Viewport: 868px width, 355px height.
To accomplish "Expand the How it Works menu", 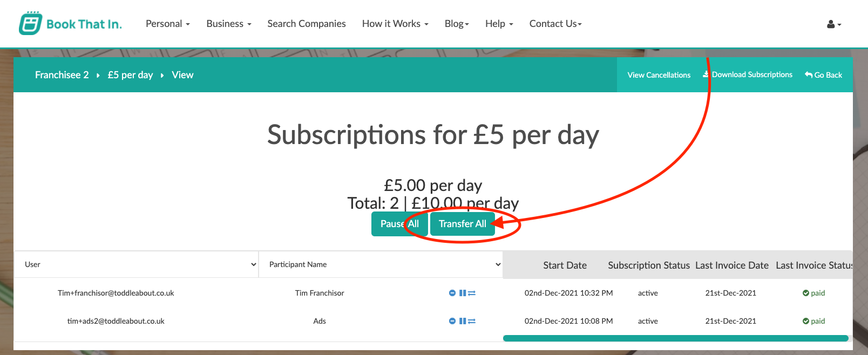I will [395, 24].
